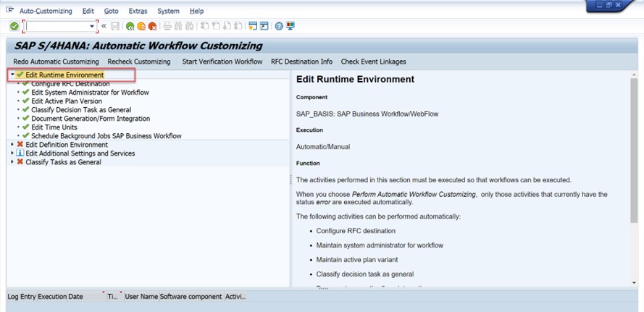Viewport: 644px width, 312px height.
Task: Click the Find binoculars icon
Action: [178, 26]
